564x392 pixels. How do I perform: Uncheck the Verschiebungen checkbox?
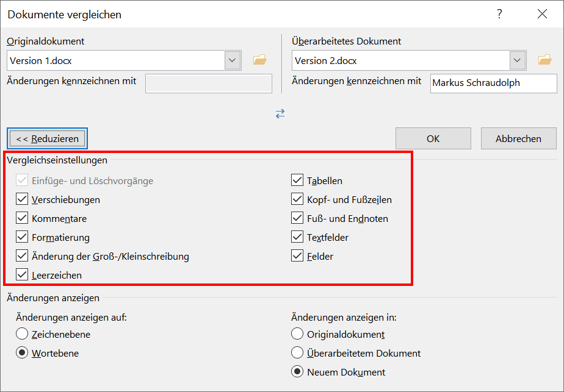(22, 199)
